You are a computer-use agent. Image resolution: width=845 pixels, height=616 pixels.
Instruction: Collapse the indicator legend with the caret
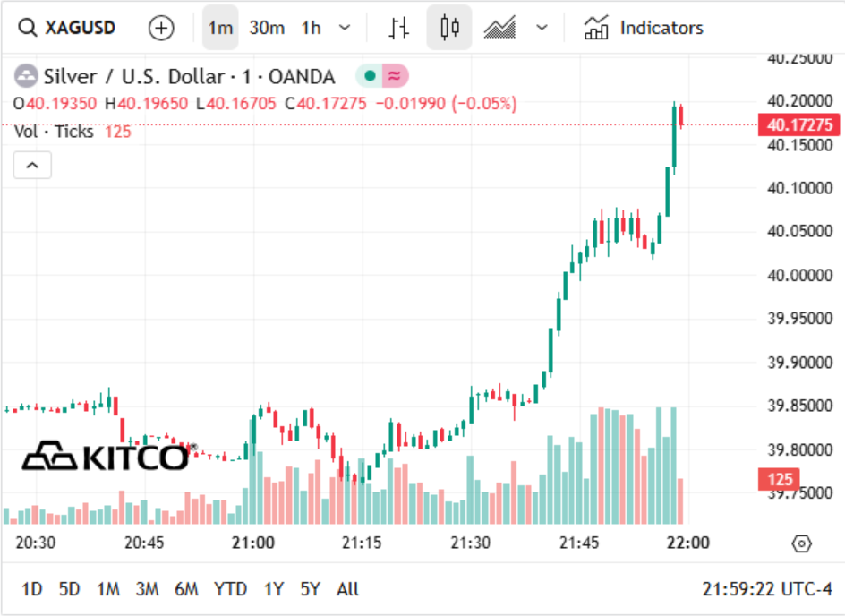(x=32, y=165)
